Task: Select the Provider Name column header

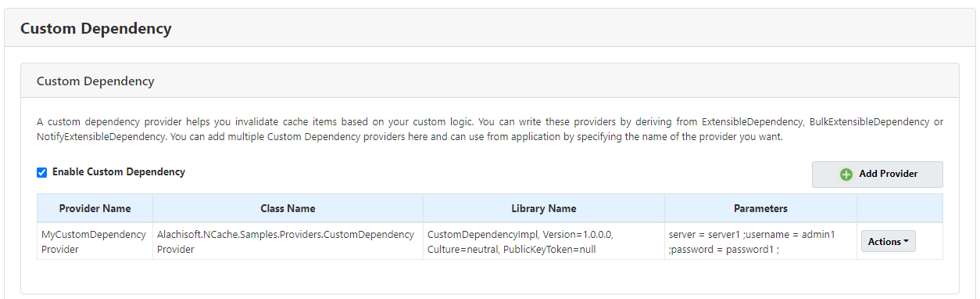Action: [95, 208]
